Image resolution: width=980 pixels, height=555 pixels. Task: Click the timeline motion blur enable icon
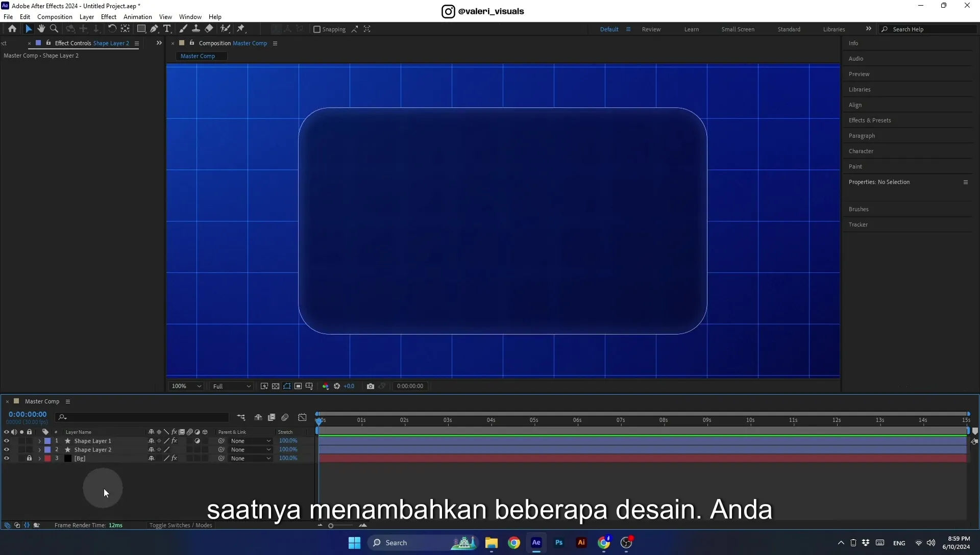[x=285, y=417]
